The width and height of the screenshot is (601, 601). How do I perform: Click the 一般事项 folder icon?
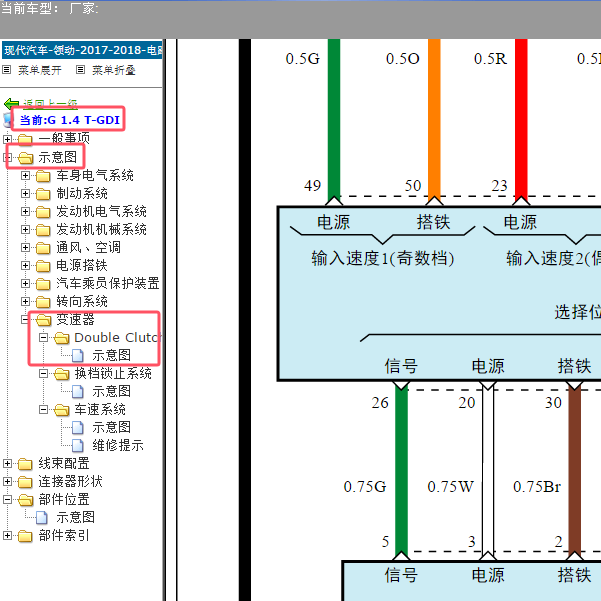[x=25, y=139]
